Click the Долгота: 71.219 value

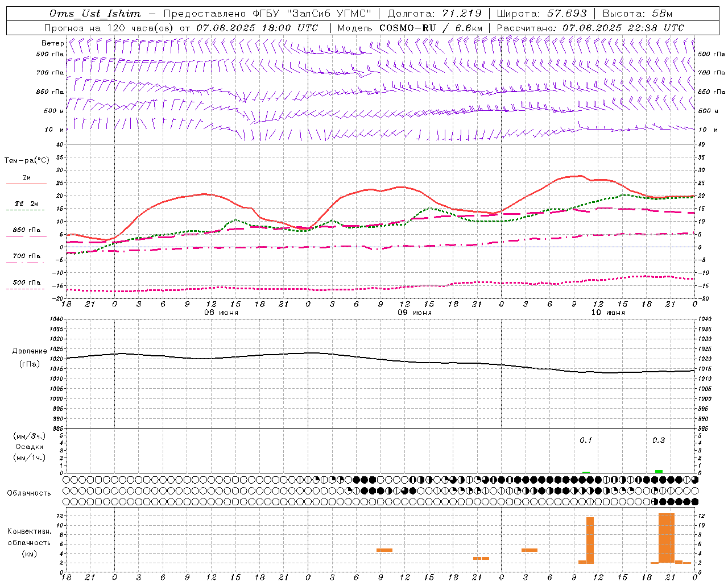click(435, 14)
